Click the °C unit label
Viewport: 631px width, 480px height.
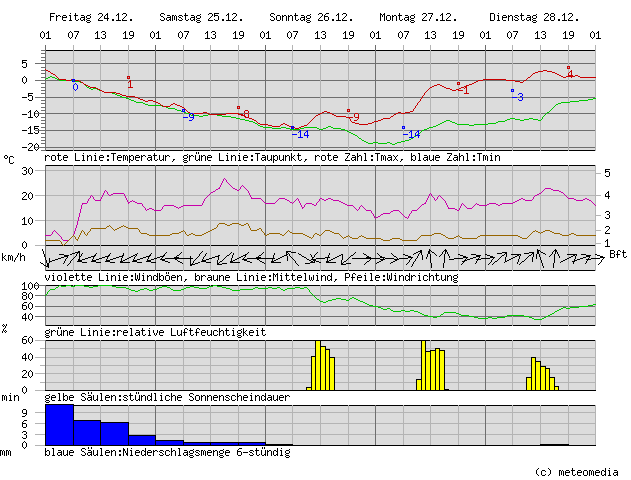9,158
